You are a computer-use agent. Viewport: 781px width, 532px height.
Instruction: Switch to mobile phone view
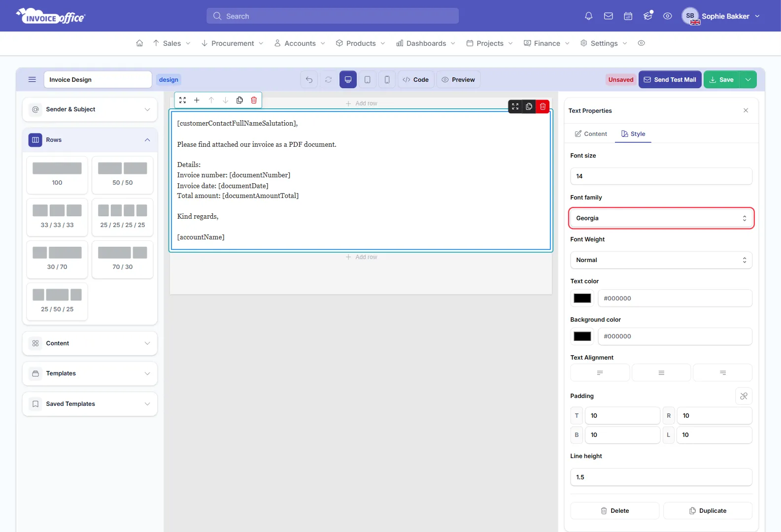(387, 80)
